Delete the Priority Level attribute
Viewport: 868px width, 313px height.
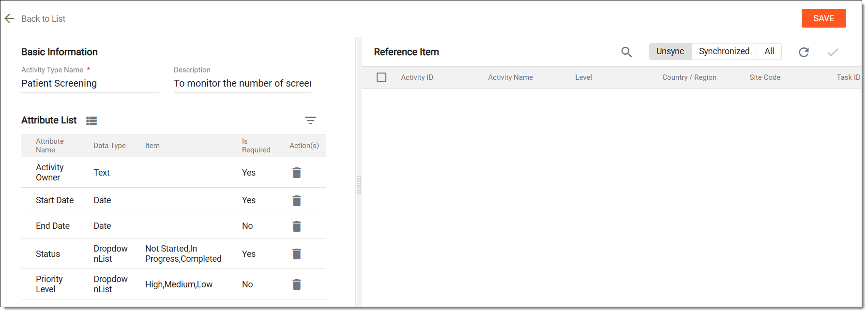pos(297,284)
